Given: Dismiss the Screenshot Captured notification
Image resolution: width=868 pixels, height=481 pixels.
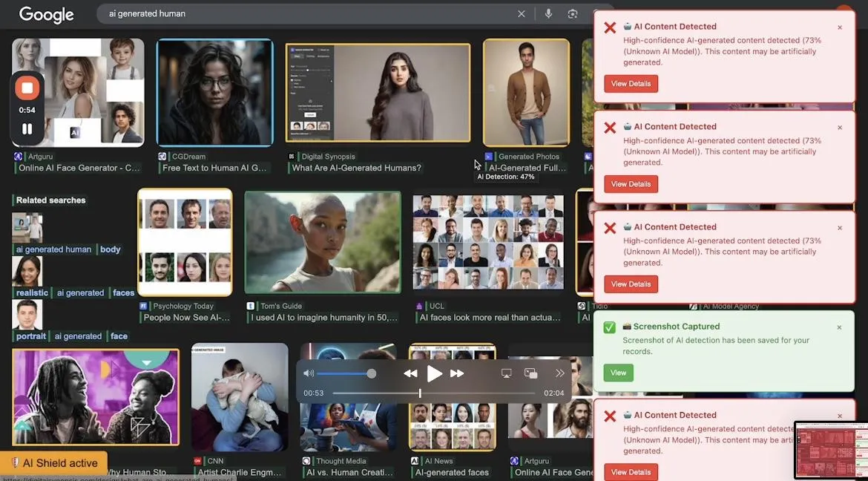Looking at the screenshot, I should (x=839, y=327).
